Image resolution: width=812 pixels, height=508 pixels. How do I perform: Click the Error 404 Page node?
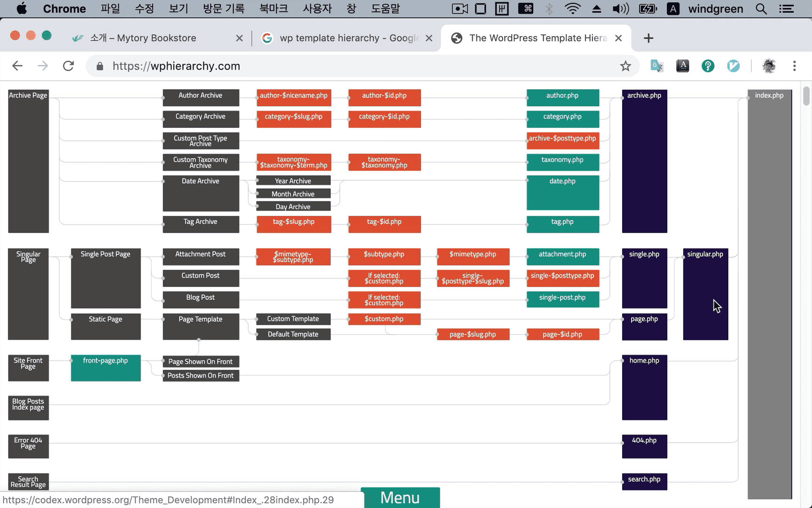(x=28, y=446)
